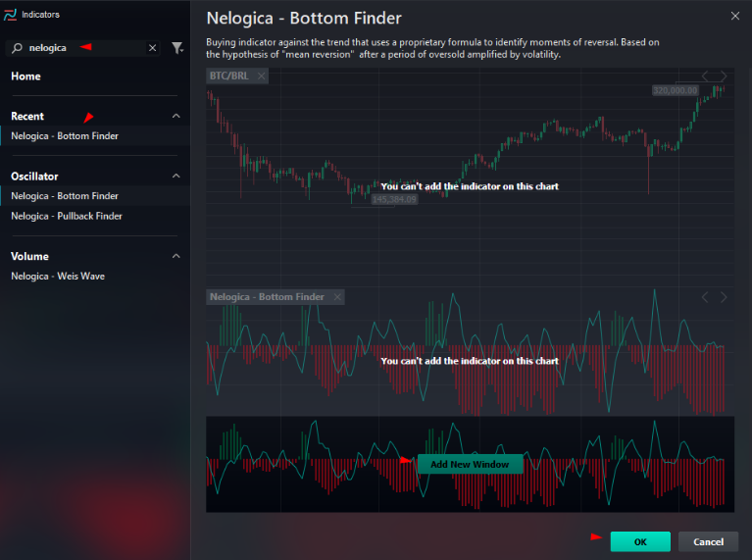Screen dimensions: 752x560
Task: Click the Nelogica - Bottom Finder tab label
Action: 267,297
